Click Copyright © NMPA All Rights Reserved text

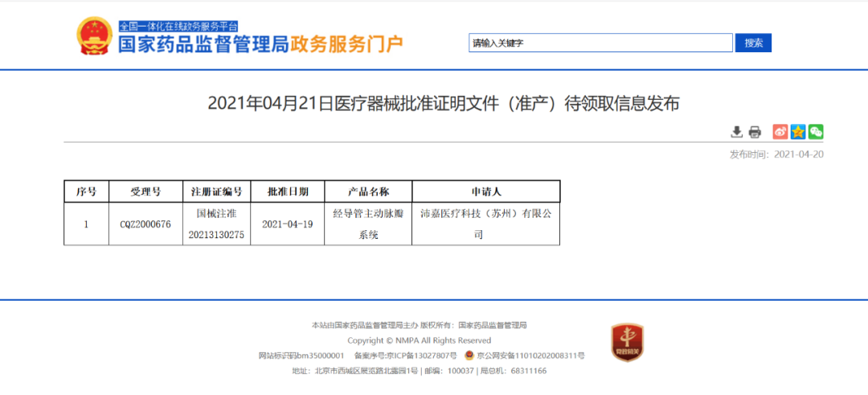click(419, 340)
